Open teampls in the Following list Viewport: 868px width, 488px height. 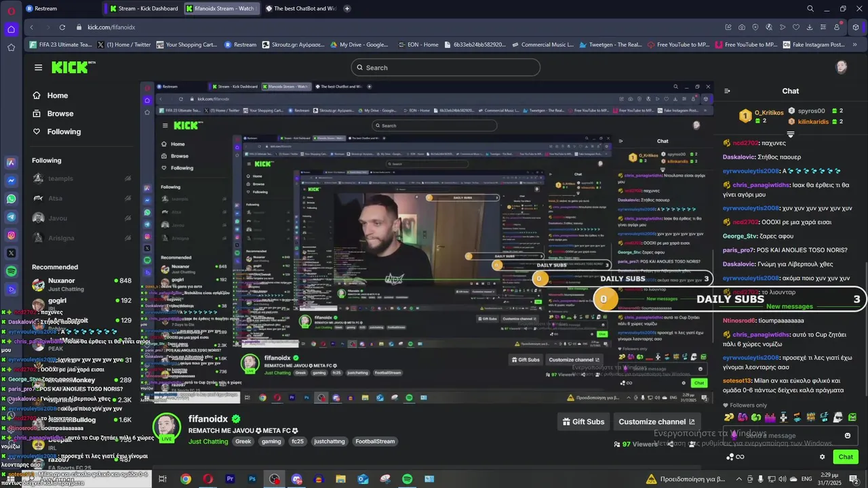pos(81,179)
